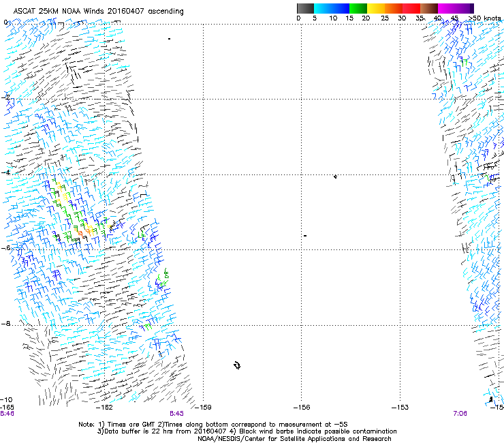Click the color scale's '35' tick label
Viewport: 504px width, 443px height.
pos(420,18)
